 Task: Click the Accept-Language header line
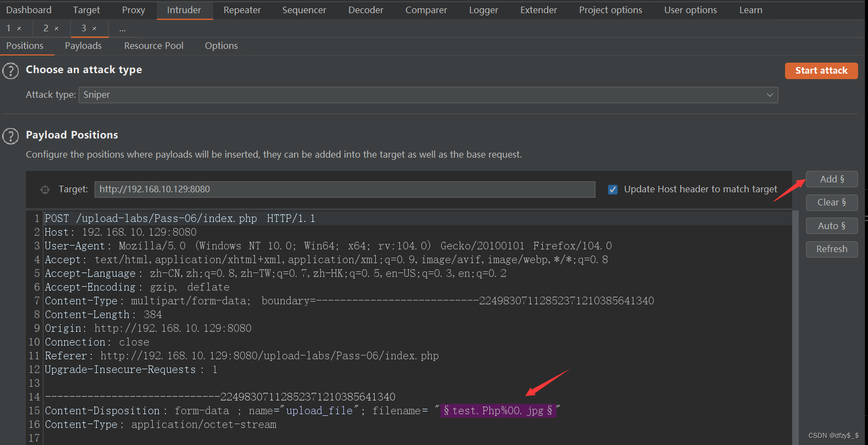coord(276,273)
